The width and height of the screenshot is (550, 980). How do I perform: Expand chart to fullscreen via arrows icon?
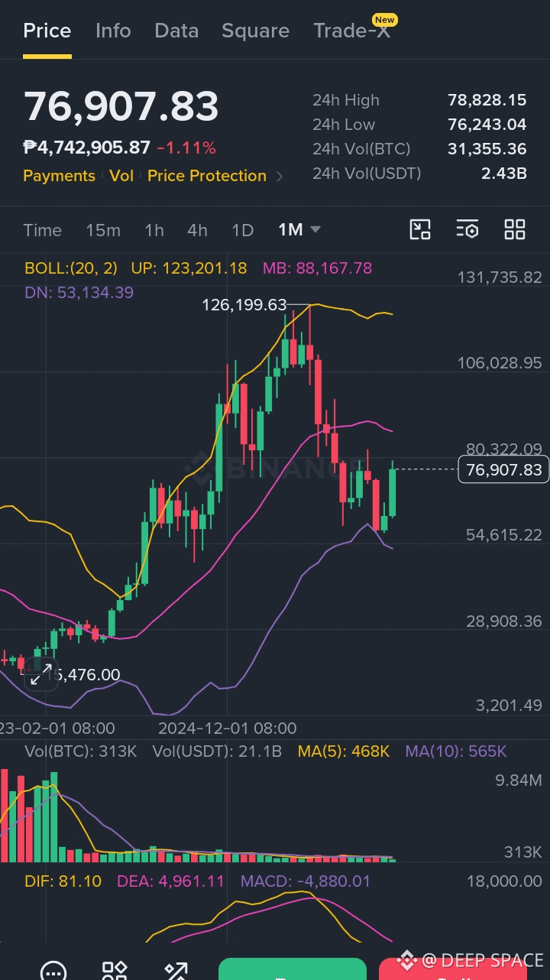click(41, 675)
